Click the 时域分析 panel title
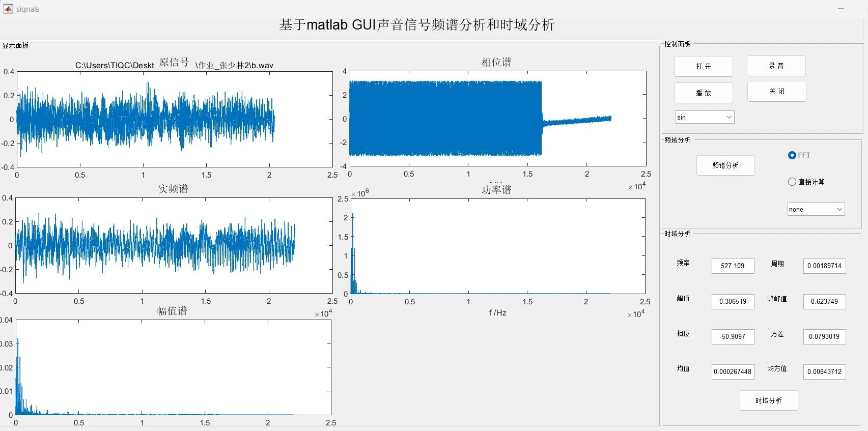This screenshot has width=868, height=431. (x=678, y=234)
